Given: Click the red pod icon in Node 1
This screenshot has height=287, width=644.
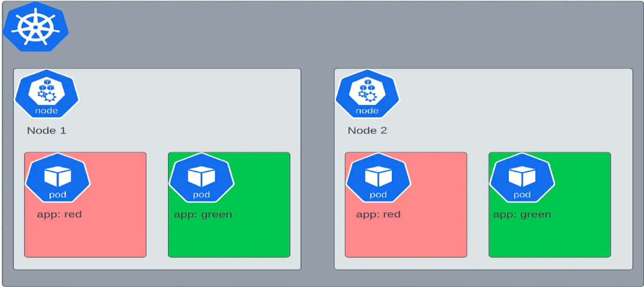Looking at the screenshot, I should [58, 177].
